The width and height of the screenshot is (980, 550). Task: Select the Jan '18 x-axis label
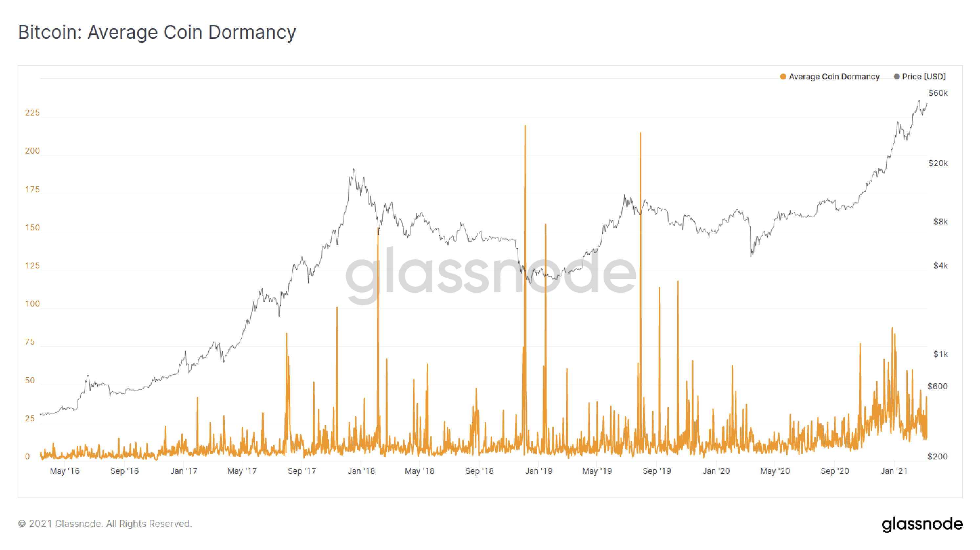pos(361,471)
